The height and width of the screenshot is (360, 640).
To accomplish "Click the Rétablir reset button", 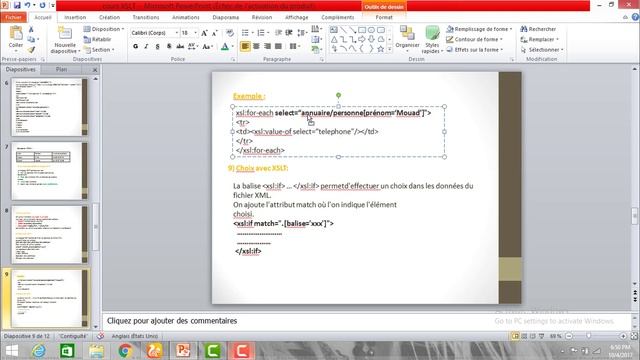I will (98, 39).
